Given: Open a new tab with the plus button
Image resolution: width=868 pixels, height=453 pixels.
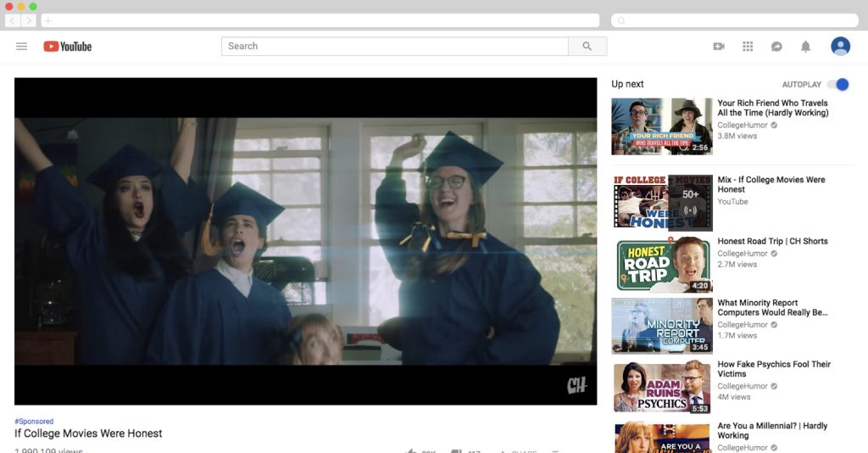Looking at the screenshot, I should [x=47, y=20].
